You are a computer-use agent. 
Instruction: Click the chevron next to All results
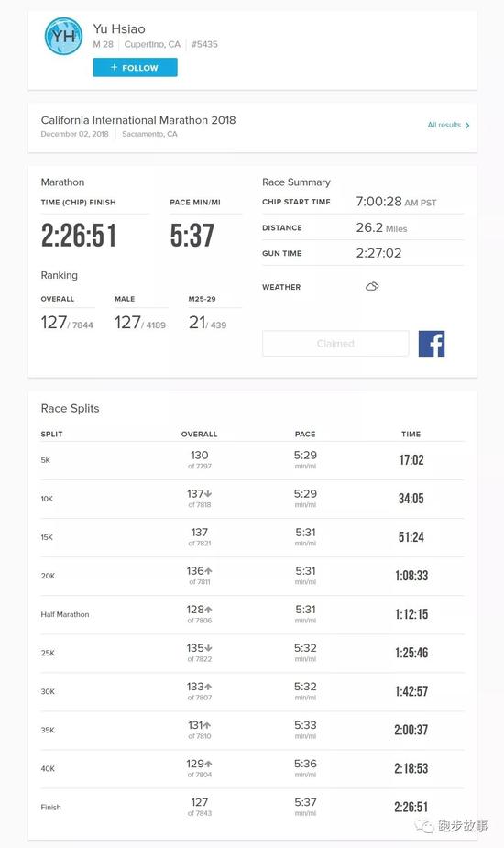[x=467, y=125]
